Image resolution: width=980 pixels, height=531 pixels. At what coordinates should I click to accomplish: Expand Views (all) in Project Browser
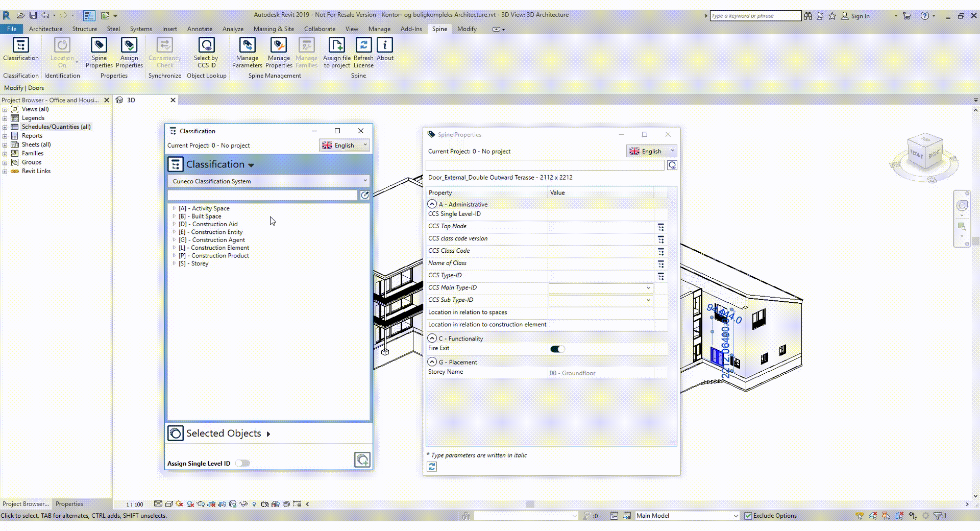[x=5, y=109]
